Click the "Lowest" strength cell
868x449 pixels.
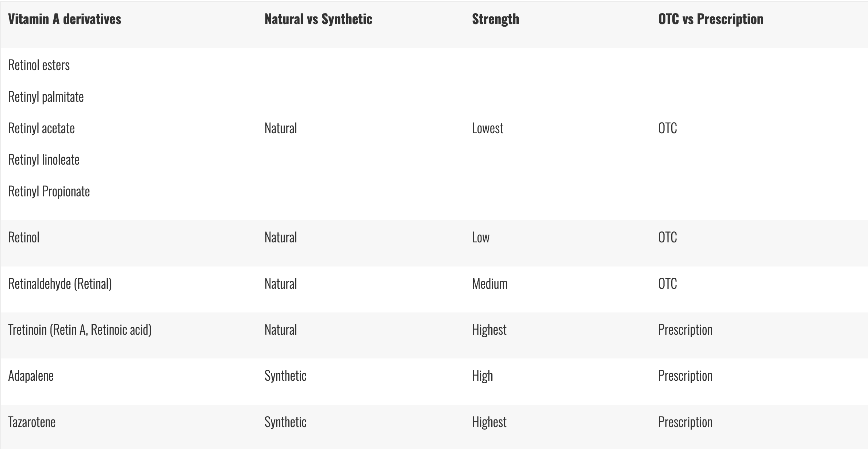(x=487, y=128)
